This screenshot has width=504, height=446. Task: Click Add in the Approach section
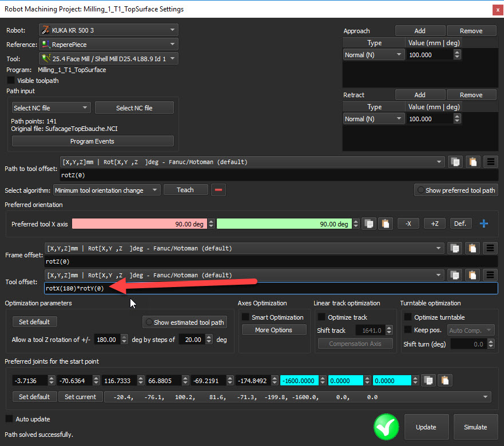420,31
